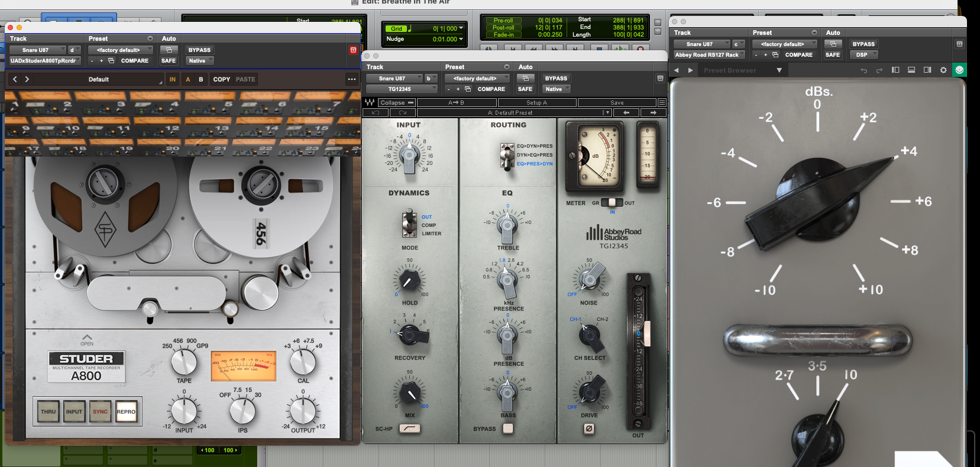This screenshot has height=467, width=980.
Task: Select setting B in Studer plugin
Action: click(201, 79)
